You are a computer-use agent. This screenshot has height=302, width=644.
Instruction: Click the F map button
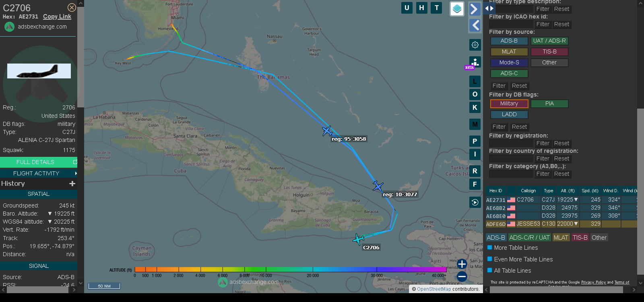(x=475, y=184)
